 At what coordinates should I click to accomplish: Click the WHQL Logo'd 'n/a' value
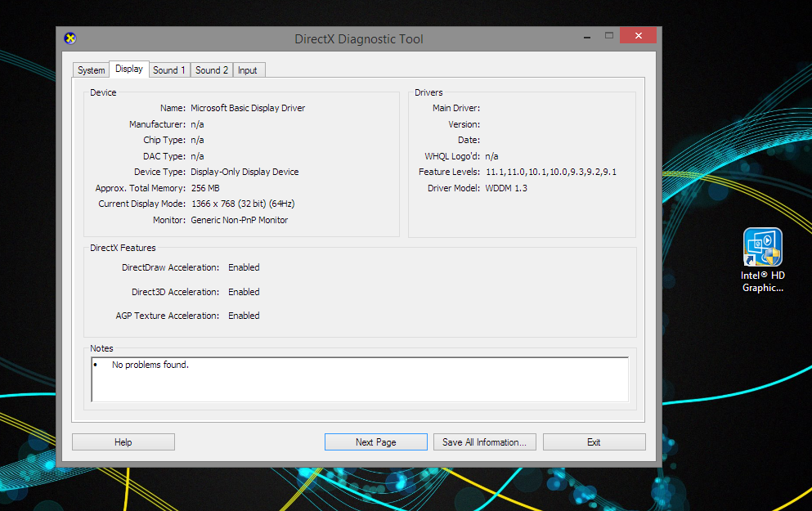click(491, 156)
